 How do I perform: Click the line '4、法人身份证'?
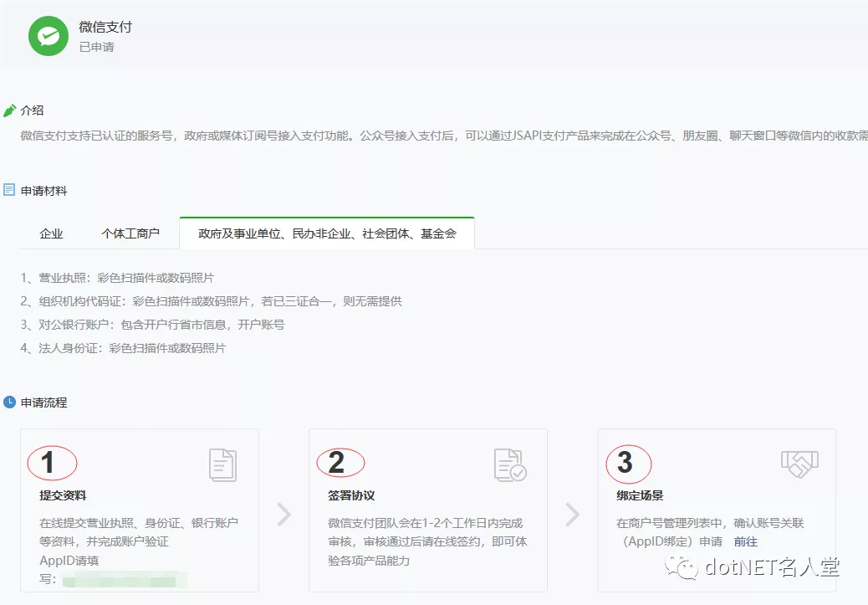[x=124, y=348]
